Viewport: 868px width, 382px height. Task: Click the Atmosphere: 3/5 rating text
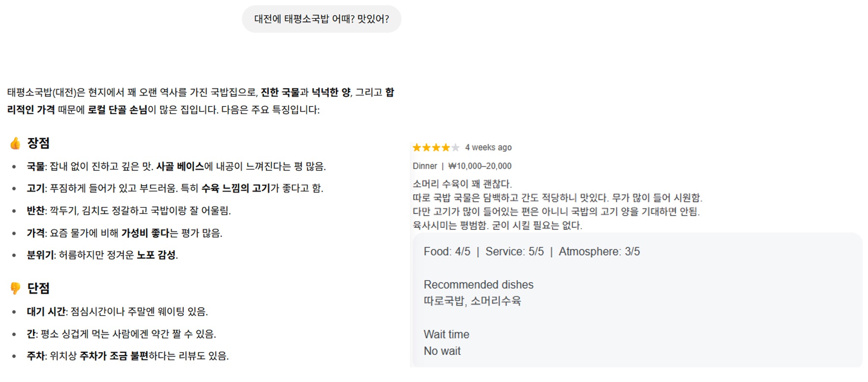(x=599, y=252)
